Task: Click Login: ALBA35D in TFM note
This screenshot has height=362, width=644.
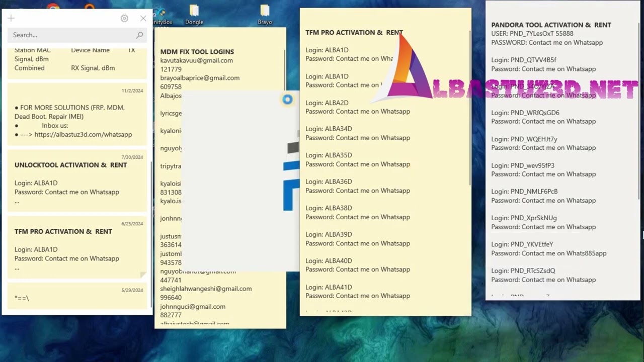Action: point(329,155)
